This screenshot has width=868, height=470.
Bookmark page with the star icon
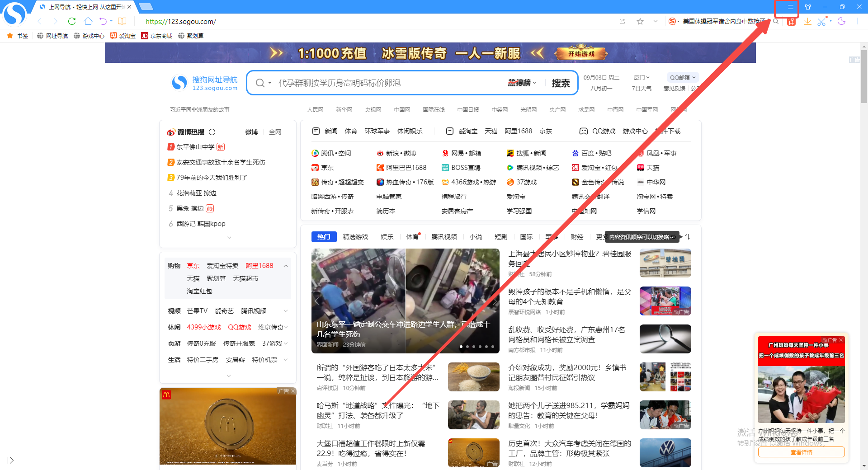tap(640, 21)
